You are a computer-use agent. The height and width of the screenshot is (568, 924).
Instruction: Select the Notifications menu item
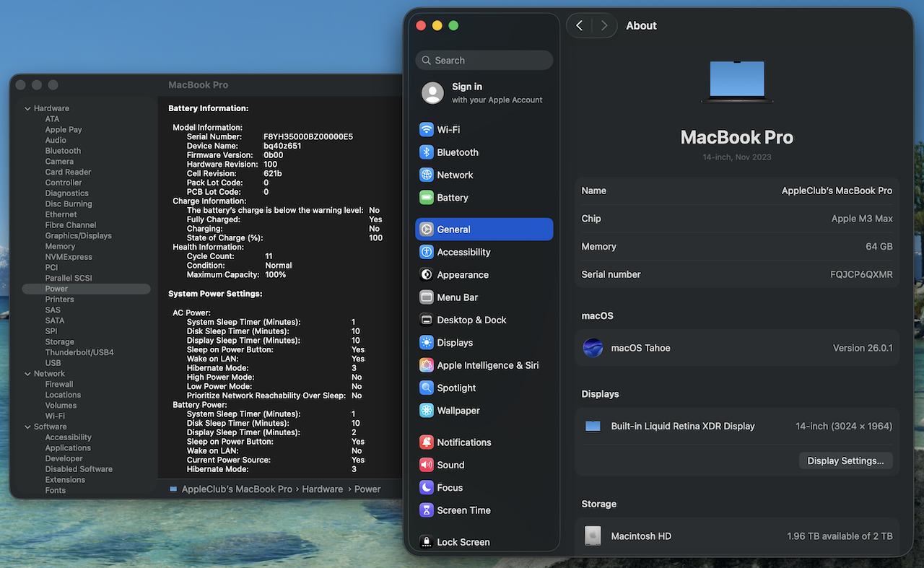(463, 442)
